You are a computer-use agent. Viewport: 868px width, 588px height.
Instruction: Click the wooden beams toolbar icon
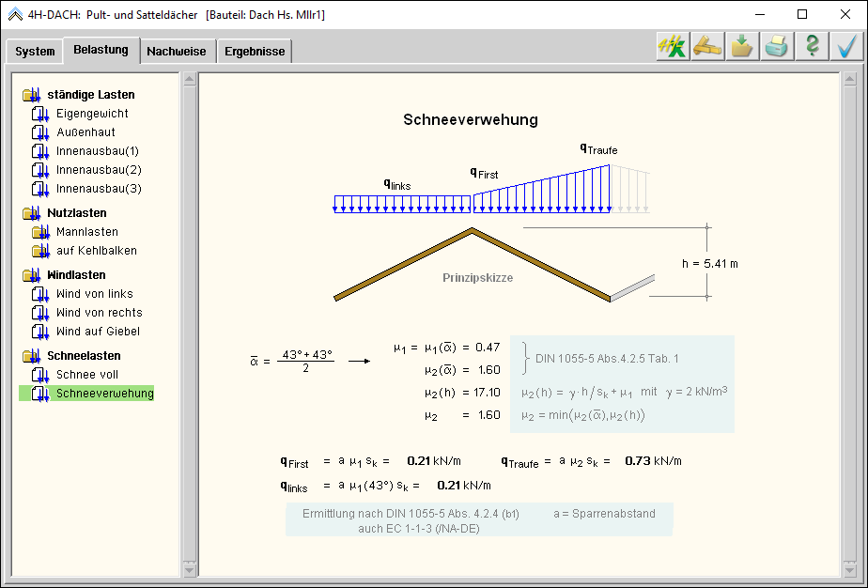click(x=707, y=47)
